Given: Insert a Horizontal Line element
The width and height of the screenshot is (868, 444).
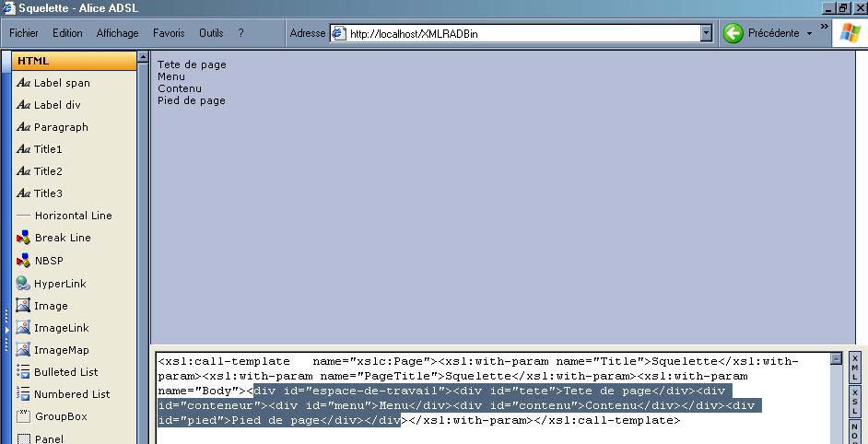Looking at the screenshot, I should click(73, 216).
